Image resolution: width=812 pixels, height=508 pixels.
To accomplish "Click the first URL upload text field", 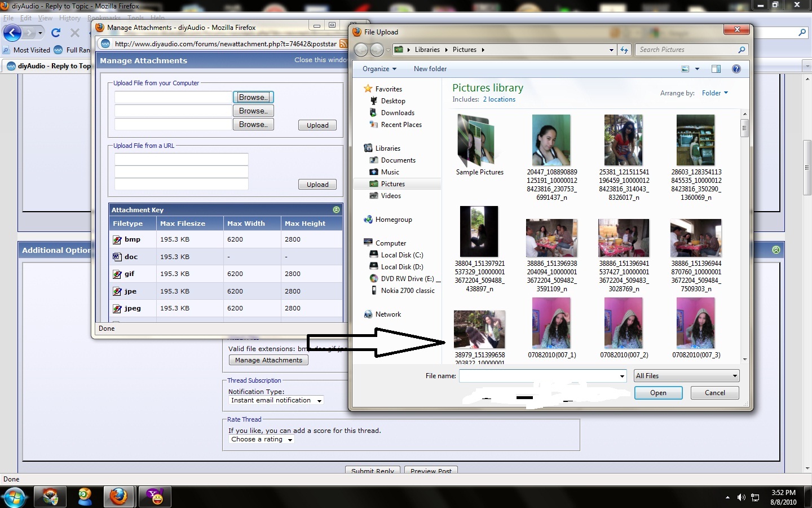I will coord(182,159).
